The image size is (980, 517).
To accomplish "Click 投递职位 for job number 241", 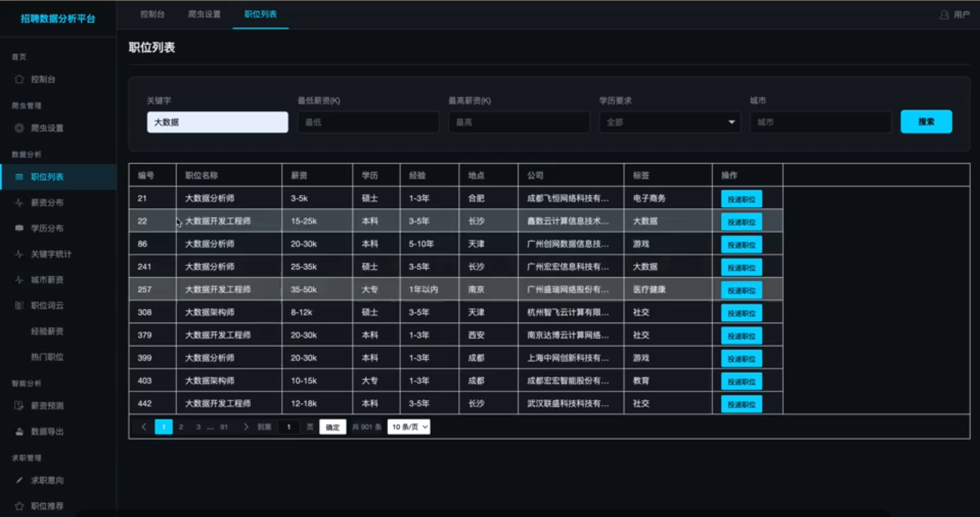I will (x=741, y=267).
